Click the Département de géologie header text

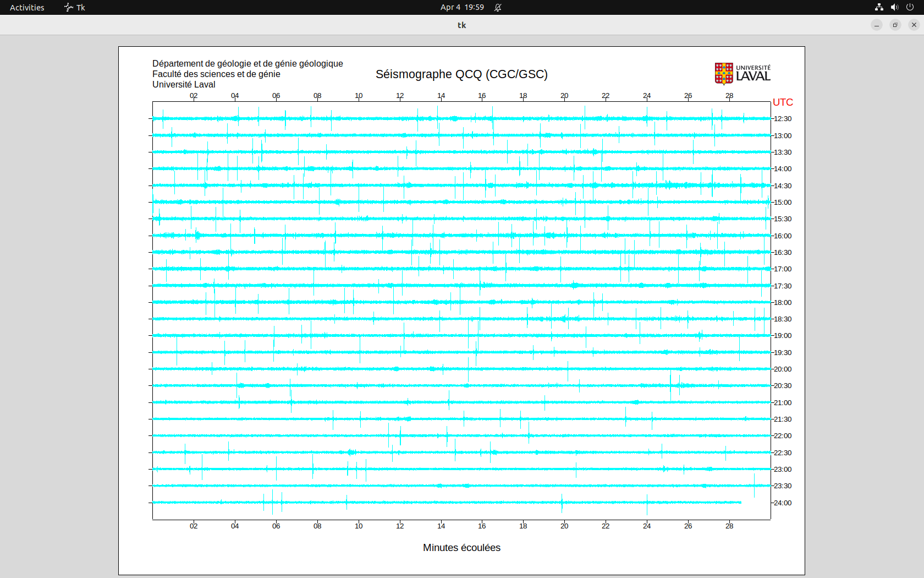[248, 64]
